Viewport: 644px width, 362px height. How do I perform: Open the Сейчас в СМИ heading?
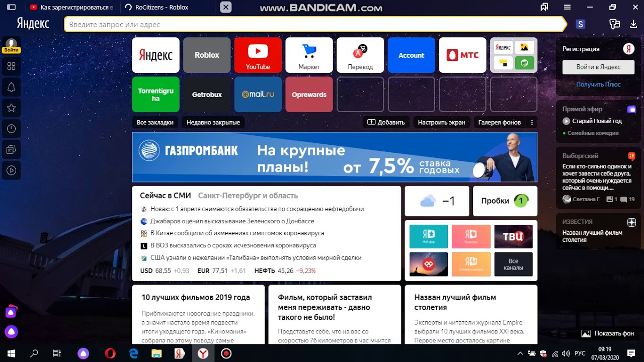point(166,196)
